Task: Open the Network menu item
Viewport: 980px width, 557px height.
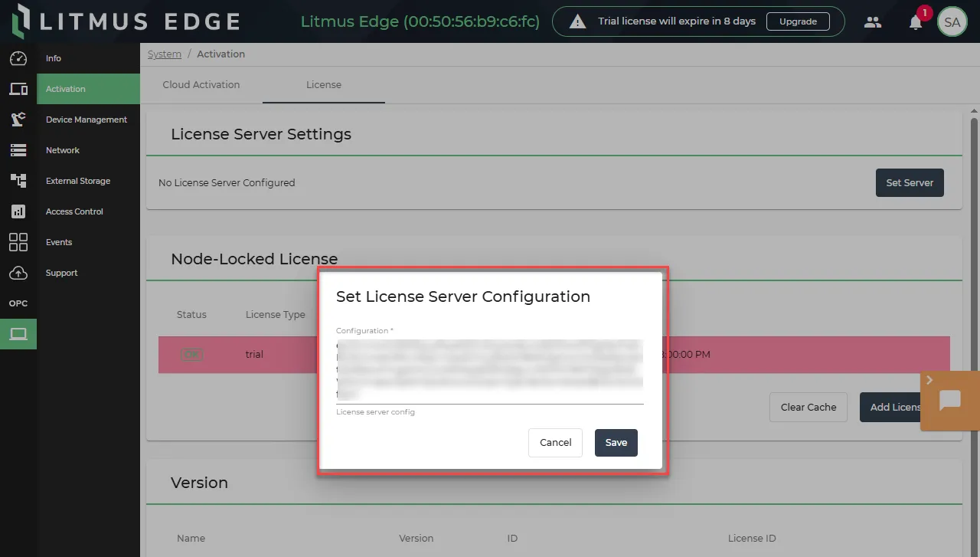Action: [88, 150]
